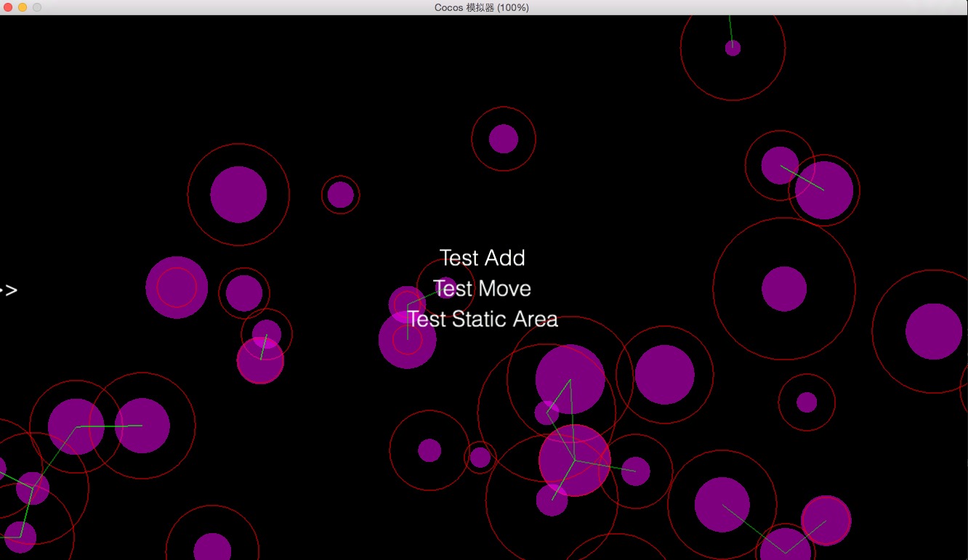
Task: Click the red close window button
Action: pos(8,7)
